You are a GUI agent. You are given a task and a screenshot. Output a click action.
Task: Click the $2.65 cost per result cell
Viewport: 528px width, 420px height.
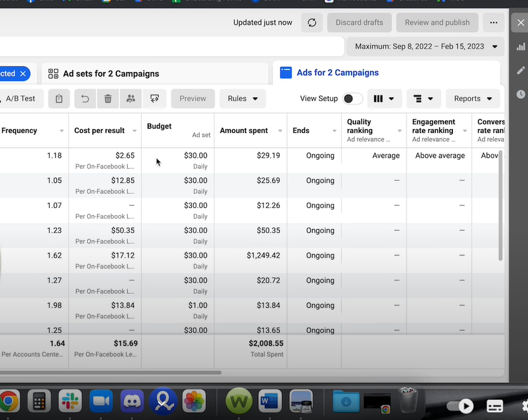[x=125, y=156]
